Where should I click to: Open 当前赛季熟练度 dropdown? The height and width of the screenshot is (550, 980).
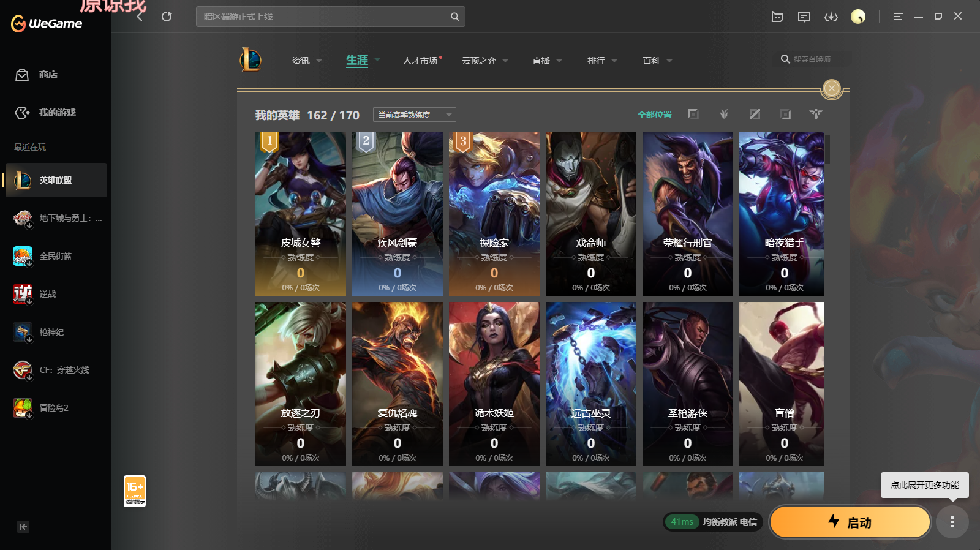click(415, 115)
